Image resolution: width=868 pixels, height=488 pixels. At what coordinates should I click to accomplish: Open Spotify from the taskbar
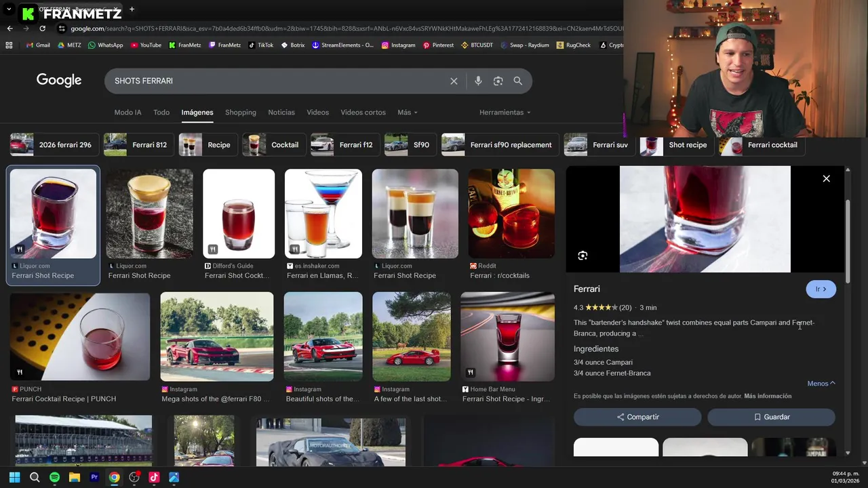54,477
